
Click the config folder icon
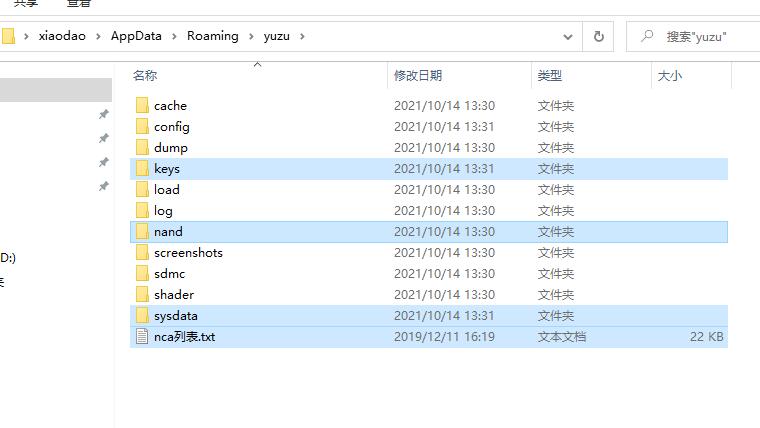pyautogui.click(x=142, y=127)
